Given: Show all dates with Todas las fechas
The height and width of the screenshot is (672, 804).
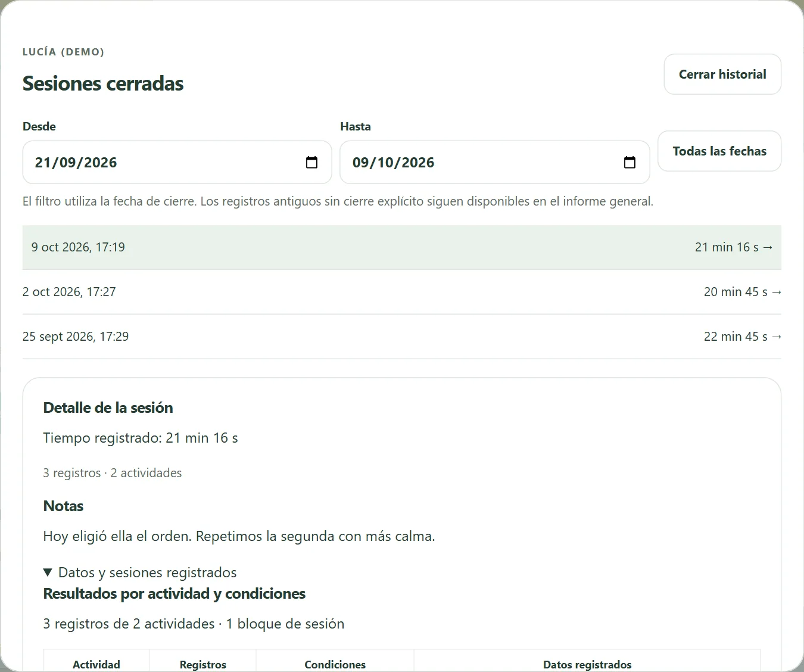Looking at the screenshot, I should pos(719,151).
